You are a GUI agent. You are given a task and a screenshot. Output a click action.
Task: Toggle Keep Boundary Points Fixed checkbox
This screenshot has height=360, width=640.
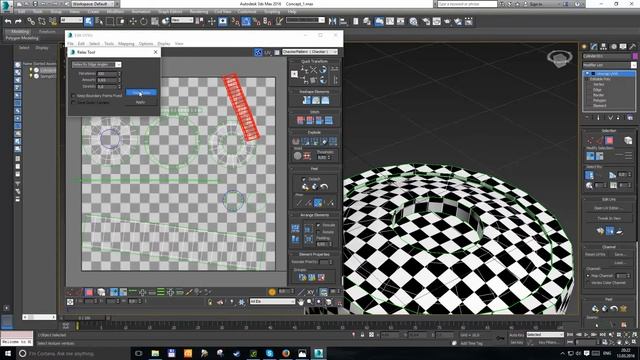point(73,96)
